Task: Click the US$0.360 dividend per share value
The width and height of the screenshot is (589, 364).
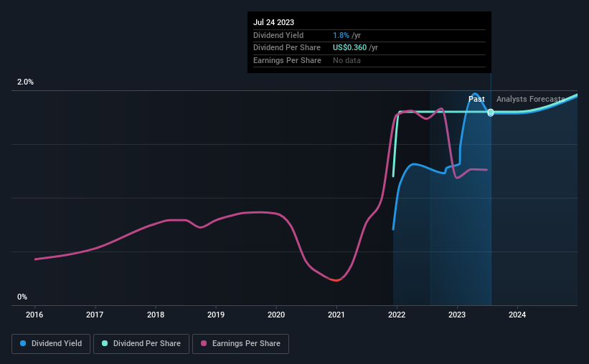Action: (x=349, y=47)
